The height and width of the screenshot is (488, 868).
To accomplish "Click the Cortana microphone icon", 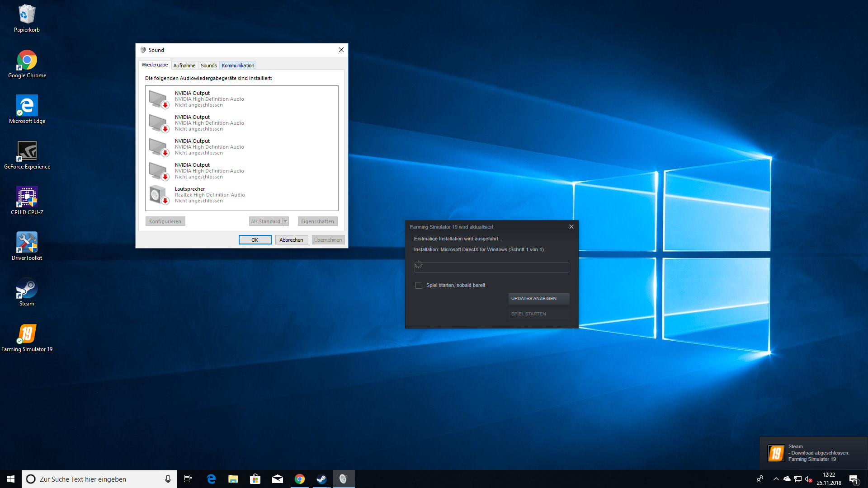I will coord(168,479).
